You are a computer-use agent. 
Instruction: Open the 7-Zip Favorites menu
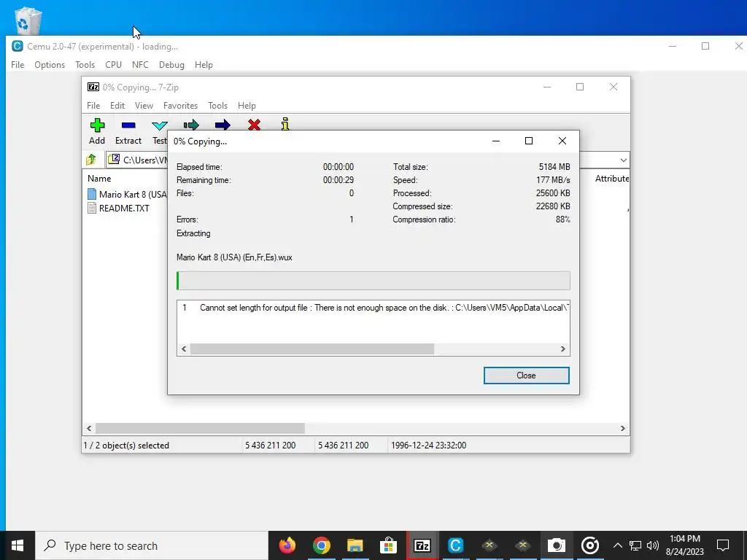pos(180,106)
